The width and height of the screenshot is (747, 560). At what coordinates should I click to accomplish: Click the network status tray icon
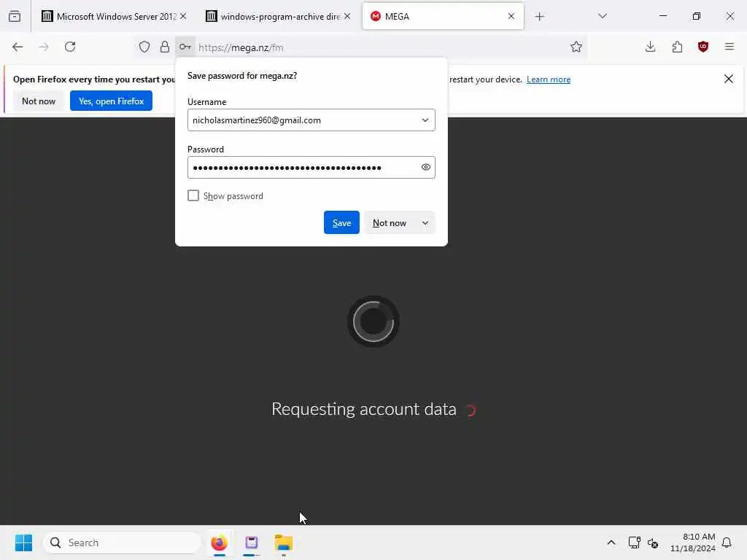[634, 542]
